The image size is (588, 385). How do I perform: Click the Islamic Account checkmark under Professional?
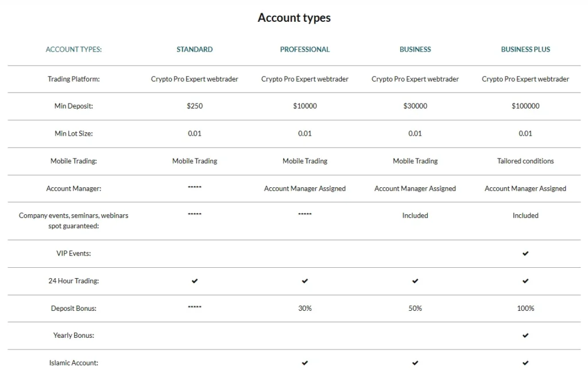(x=305, y=363)
